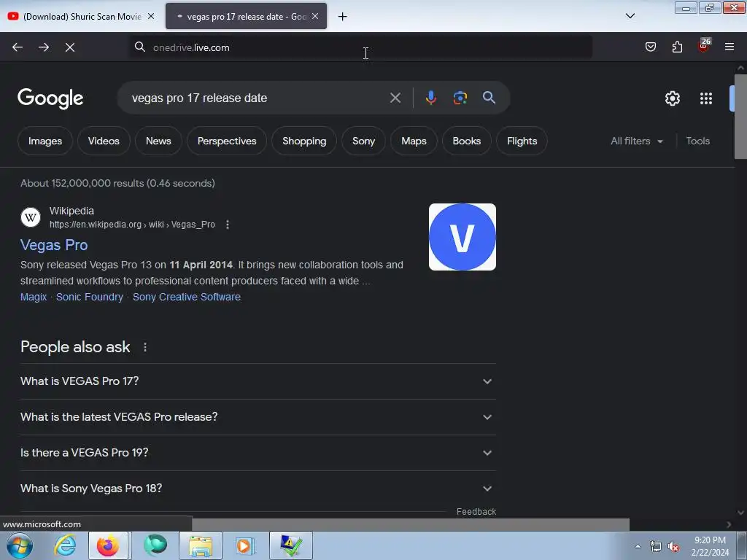Filter results by Videos

tap(104, 141)
